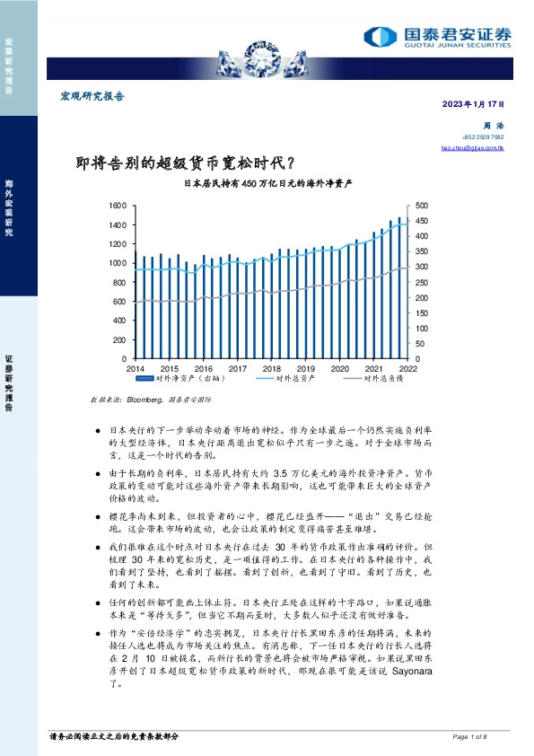Click the date 2023年1月17日

(x=473, y=104)
